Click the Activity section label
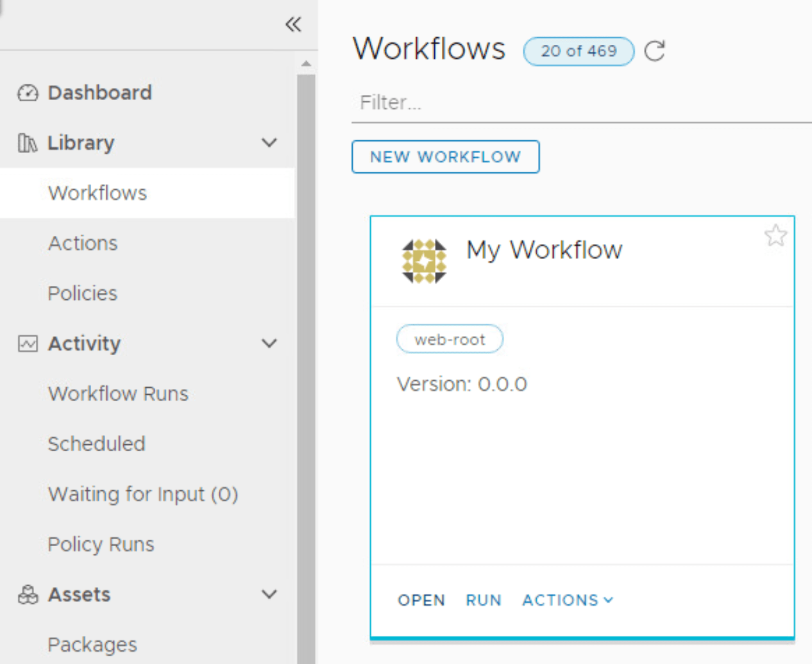This screenshot has height=664, width=812. pyautogui.click(x=84, y=344)
